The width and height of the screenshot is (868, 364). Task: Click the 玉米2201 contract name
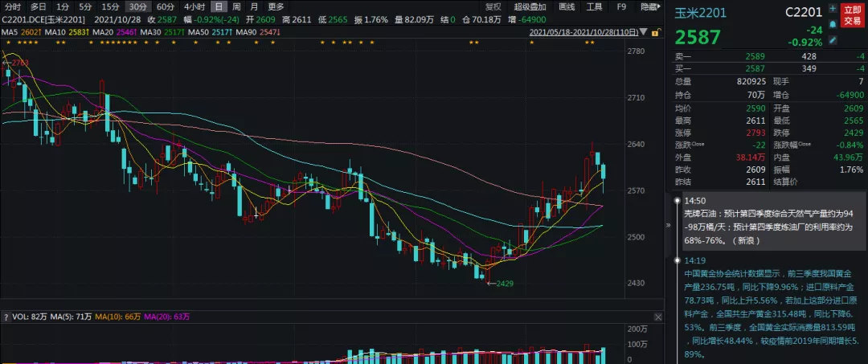click(700, 12)
